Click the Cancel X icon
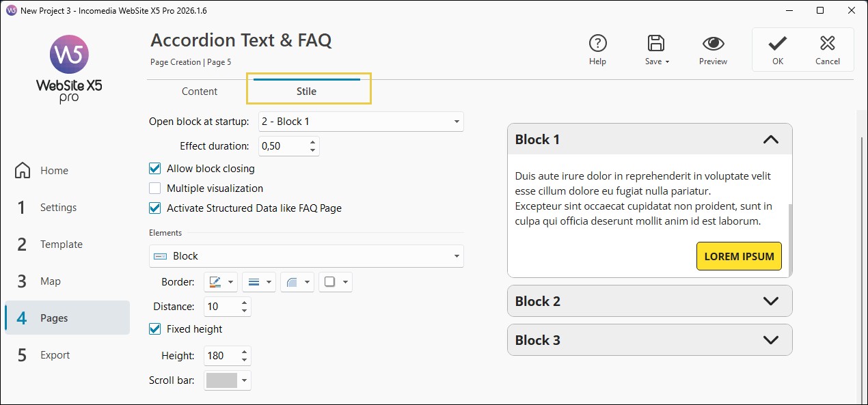This screenshot has width=868, height=405. (827, 44)
